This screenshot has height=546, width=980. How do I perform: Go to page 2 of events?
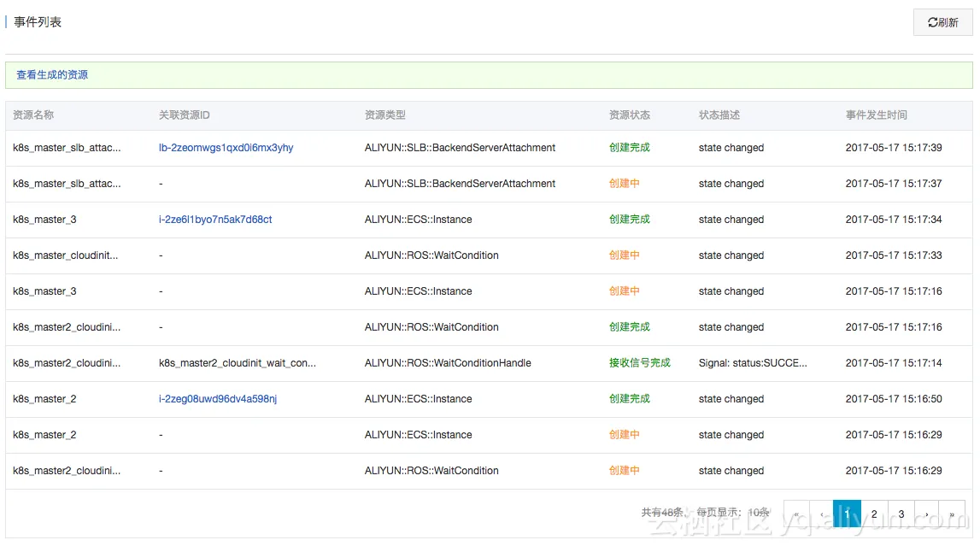pyautogui.click(x=874, y=514)
